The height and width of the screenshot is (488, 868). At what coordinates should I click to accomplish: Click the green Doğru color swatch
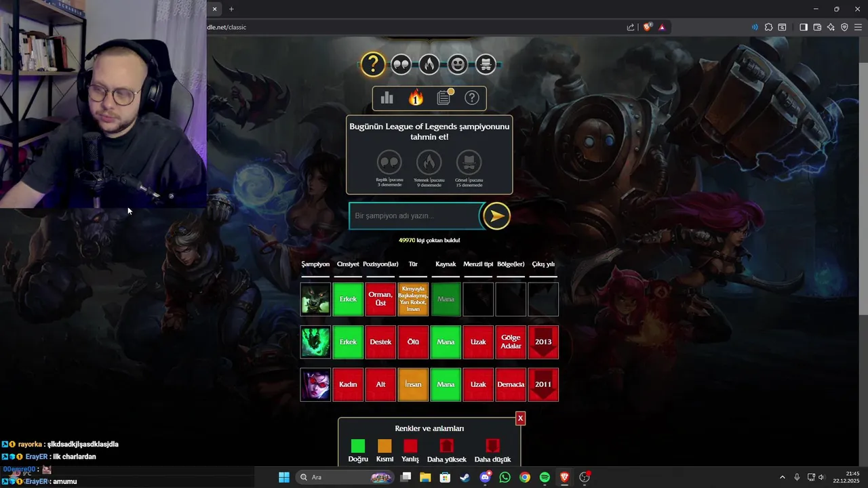tap(358, 446)
